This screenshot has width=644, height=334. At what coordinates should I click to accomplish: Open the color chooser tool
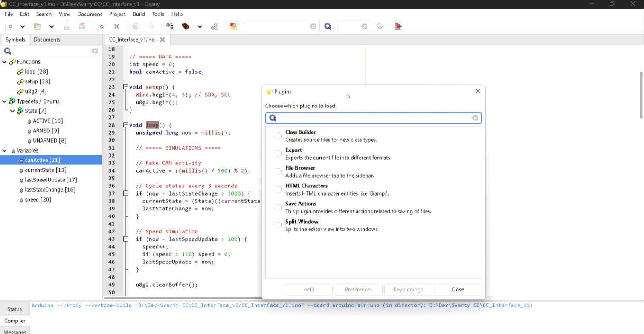pos(233,26)
